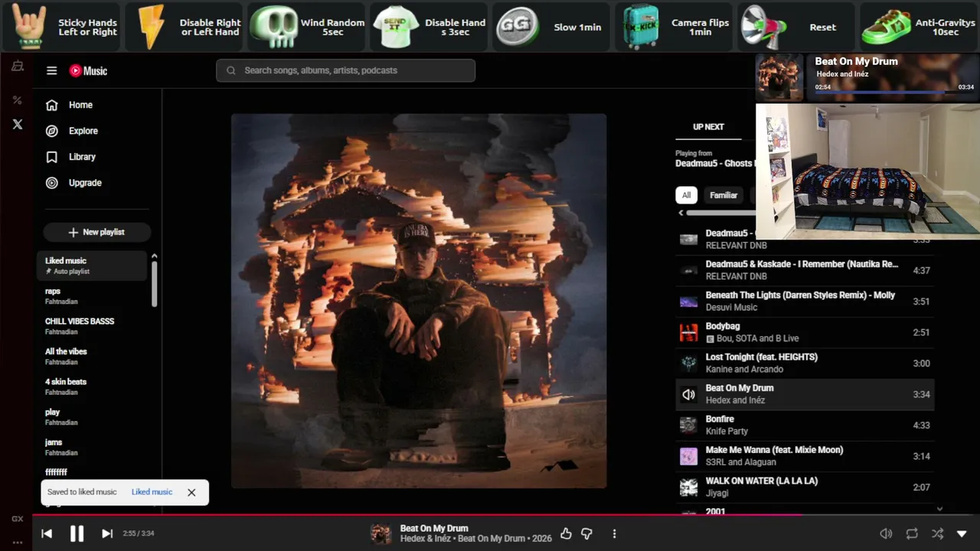This screenshot has width=980, height=551.
Task: Trigger the 'Slow 1min' GG effect
Action: pos(551,27)
